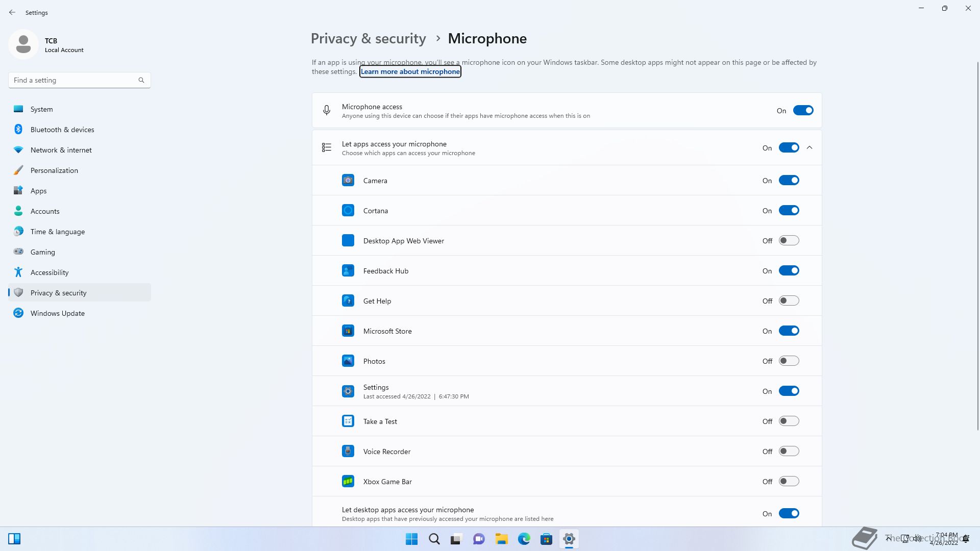Open Network & internet category
The height and width of the screenshot is (551, 980).
(x=80, y=150)
